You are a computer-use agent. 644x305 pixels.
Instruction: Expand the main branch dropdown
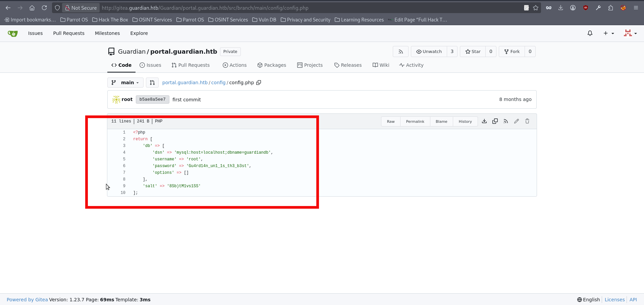125,83
